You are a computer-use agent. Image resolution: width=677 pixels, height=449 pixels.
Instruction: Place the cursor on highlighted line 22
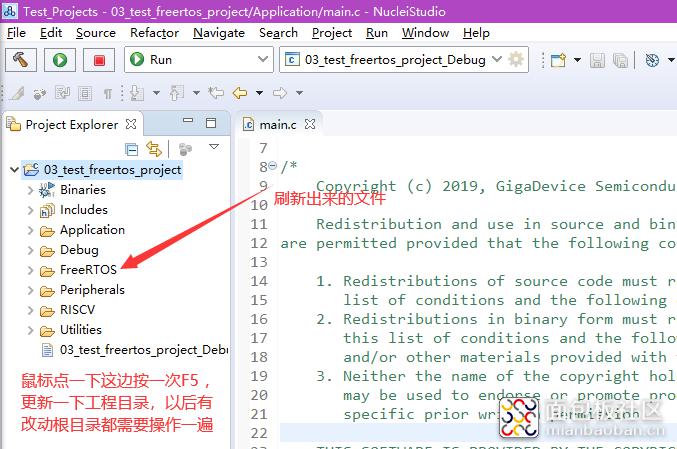(x=478, y=433)
